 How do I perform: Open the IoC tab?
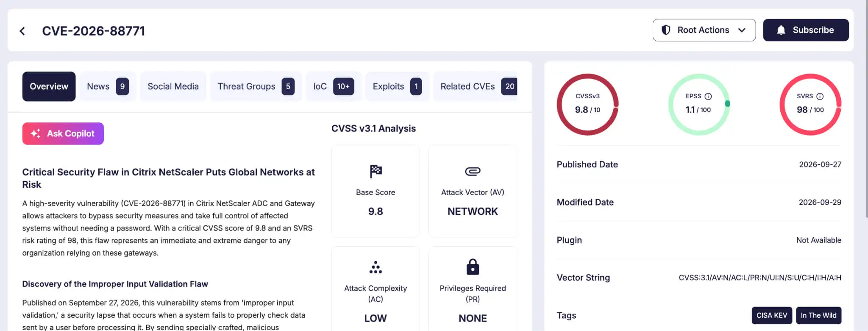coord(334,86)
